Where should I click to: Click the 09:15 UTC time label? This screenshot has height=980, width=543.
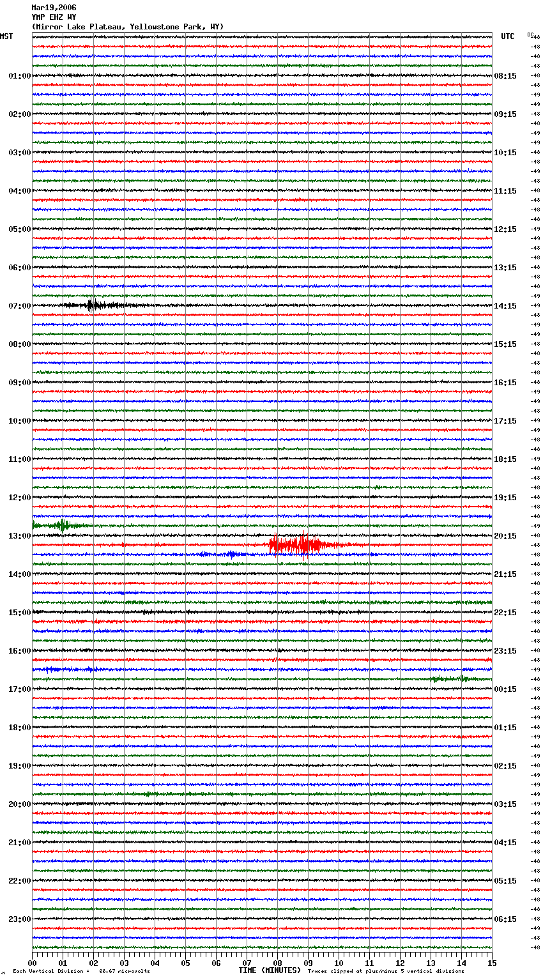coord(505,114)
